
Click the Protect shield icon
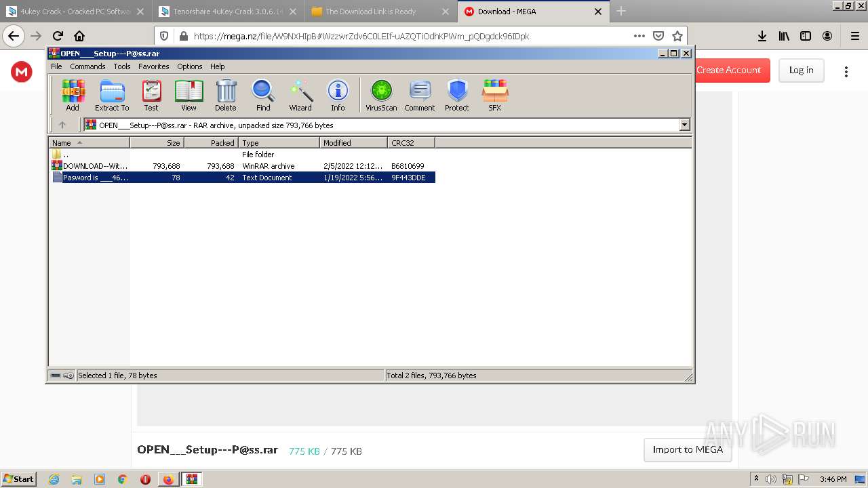(x=457, y=95)
